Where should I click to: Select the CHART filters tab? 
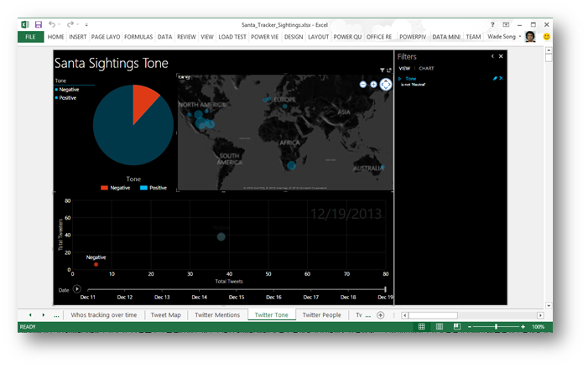pyautogui.click(x=426, y=68)
